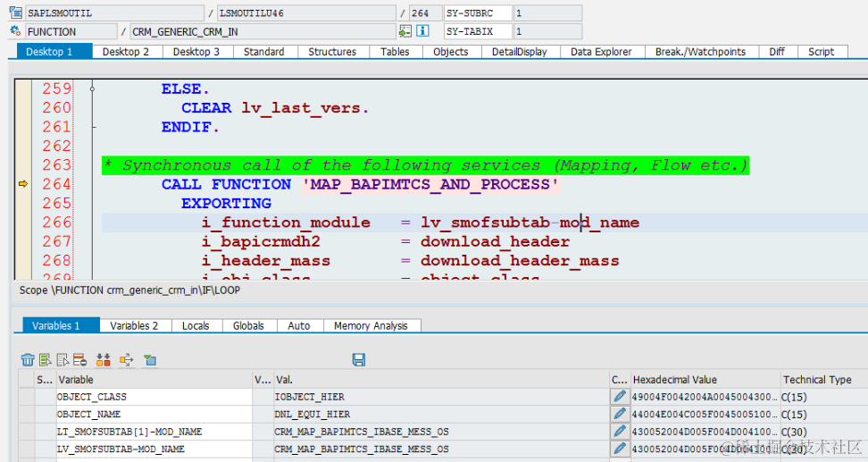Click the Variable column header
The width and height of the screenshot is (868, 462).
point(154,380)
